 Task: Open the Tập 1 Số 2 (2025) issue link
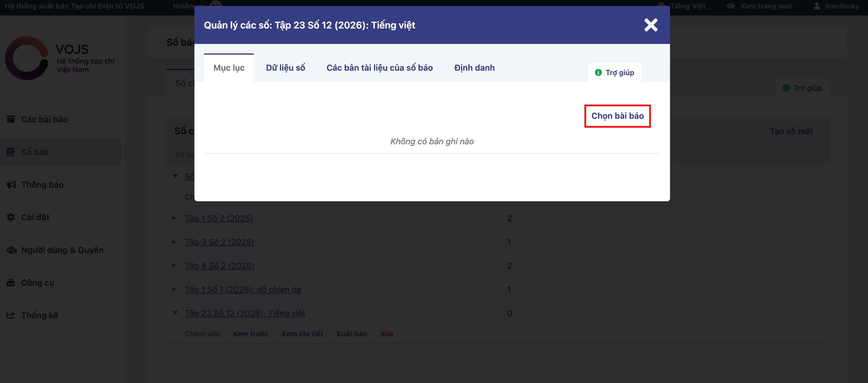pos(219,218)
